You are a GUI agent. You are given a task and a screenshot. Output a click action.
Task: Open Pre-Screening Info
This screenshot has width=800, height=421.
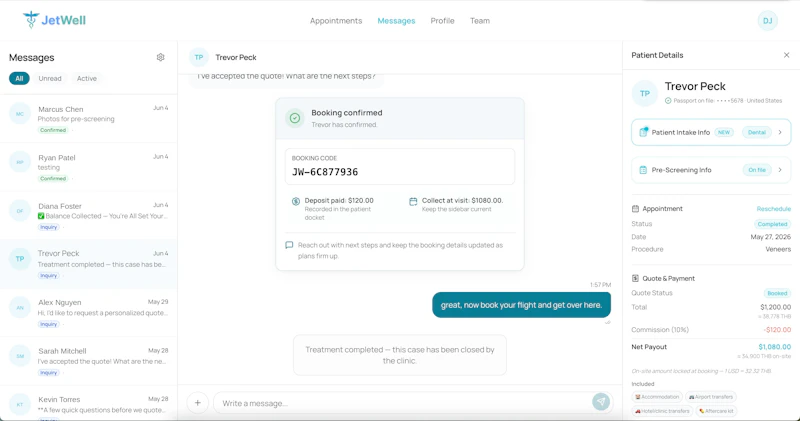click(x=711, y=170)
